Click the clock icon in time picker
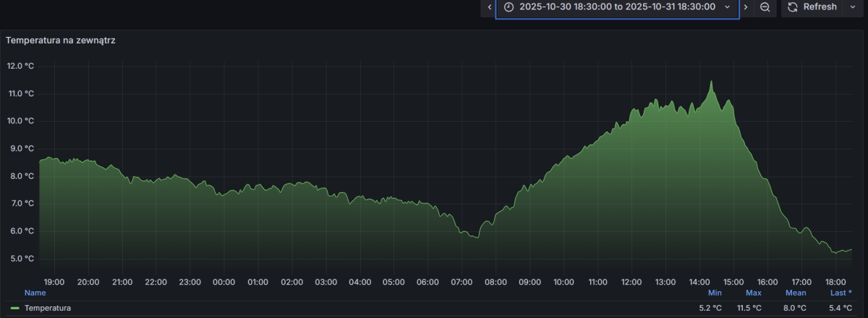This screenshot has width=868, height=318. pos(509,7)
